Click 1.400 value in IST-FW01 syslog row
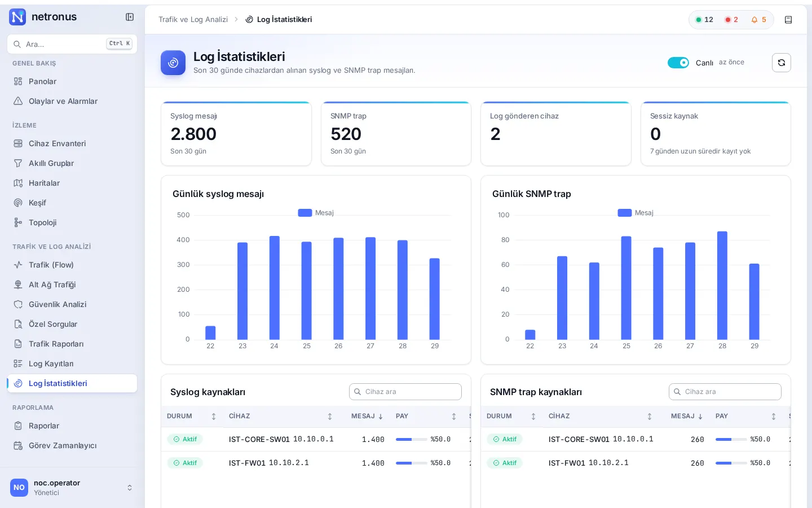This screenshot has width=812, height=508. pos(373,463)
